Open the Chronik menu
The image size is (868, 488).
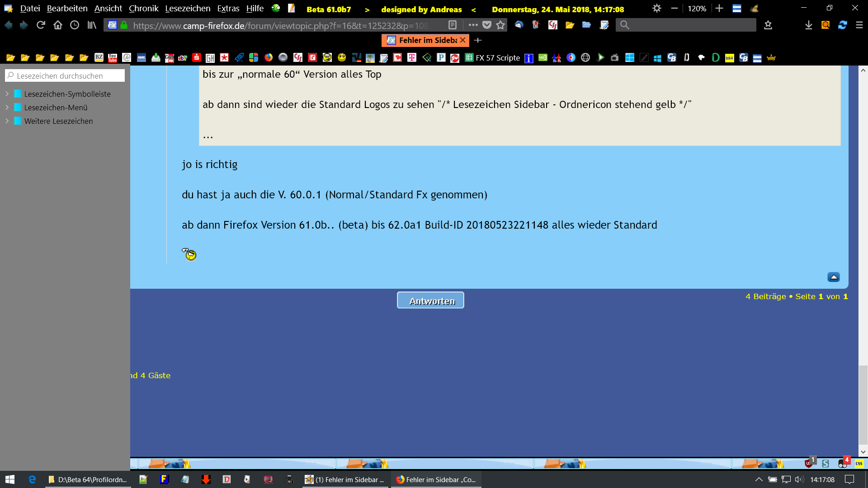[x=143, y=9]
